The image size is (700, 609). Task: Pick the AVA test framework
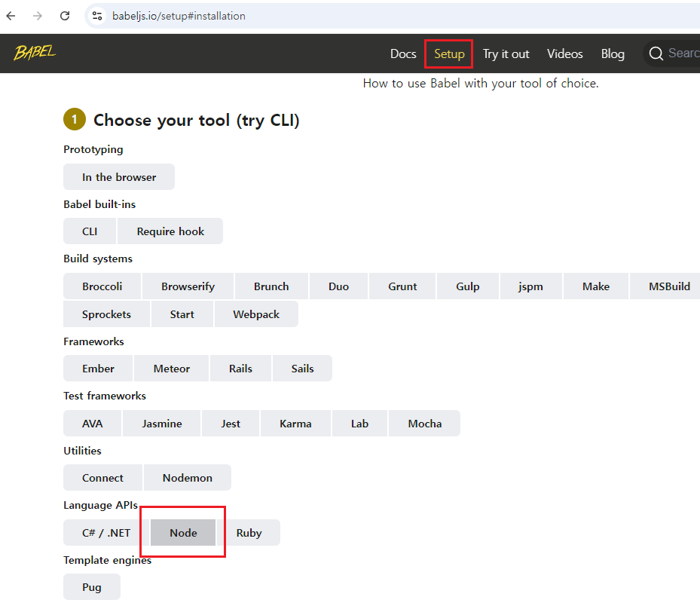(x=92, y=424)
